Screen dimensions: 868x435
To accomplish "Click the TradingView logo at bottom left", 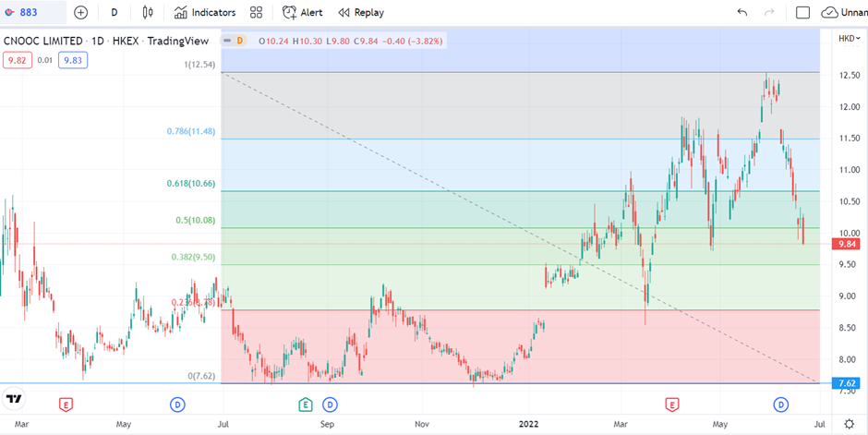I will click(14, 398).
